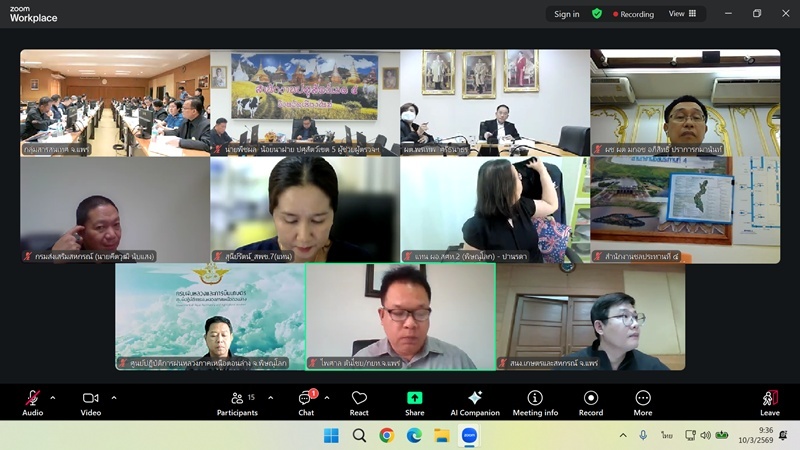The image size is (800, 450).
Task: Expand the video options arrow
Action: point(114,398)
